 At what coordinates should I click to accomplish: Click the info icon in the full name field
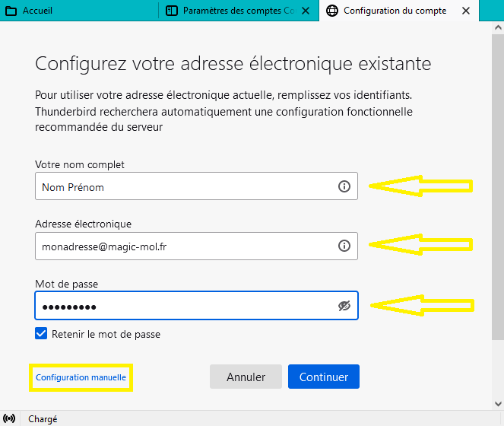click(x=344, y=186)
